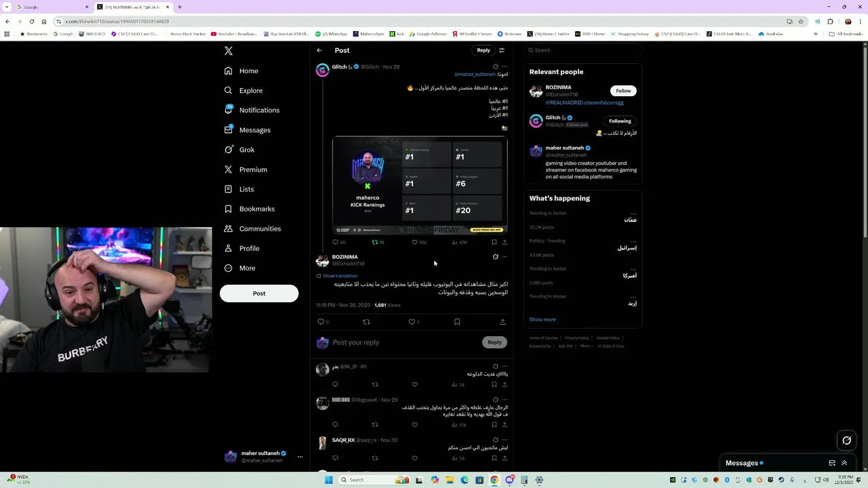
Task: Like the reply by @9k_j9
Action: click(415, 384)
